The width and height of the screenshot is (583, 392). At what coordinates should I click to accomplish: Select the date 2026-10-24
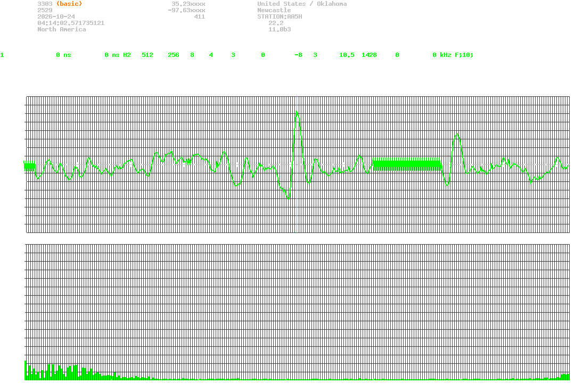(x=56, y=16)
